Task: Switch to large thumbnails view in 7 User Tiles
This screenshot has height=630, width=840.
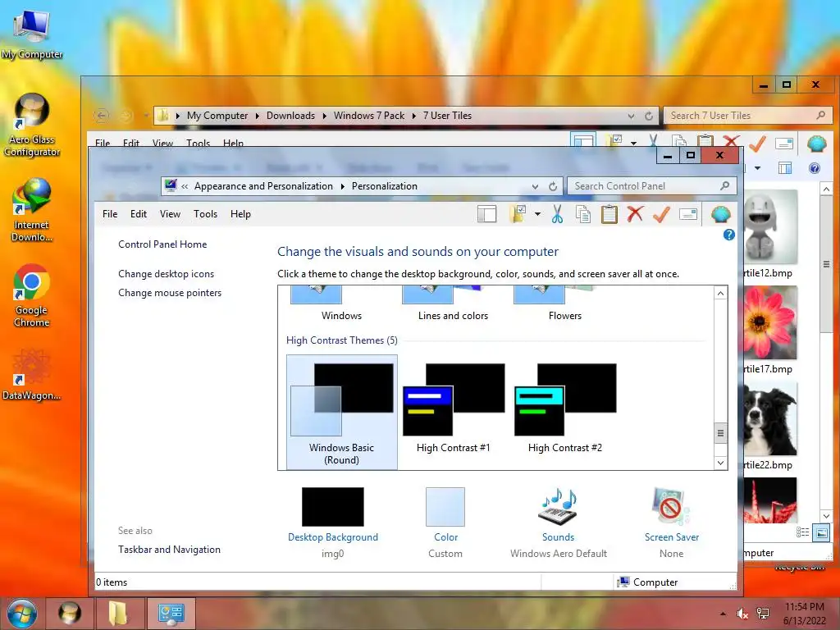Action: coord(821,532)
